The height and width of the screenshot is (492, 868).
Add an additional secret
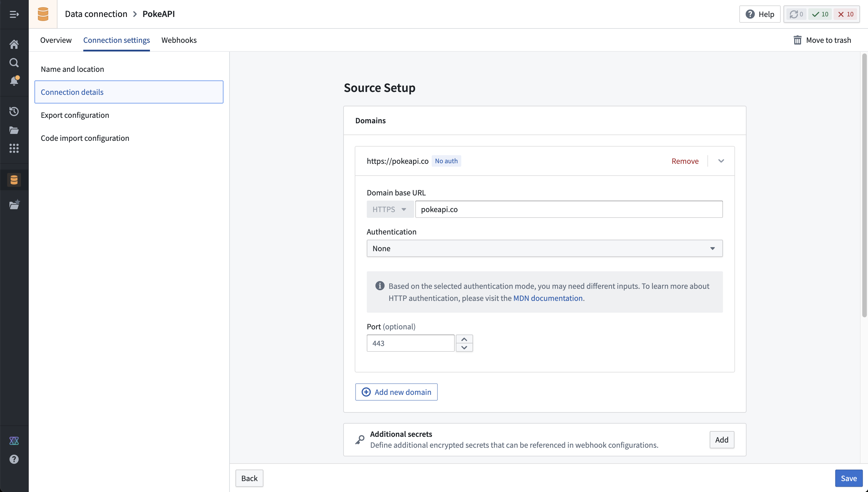click(722, 440)
